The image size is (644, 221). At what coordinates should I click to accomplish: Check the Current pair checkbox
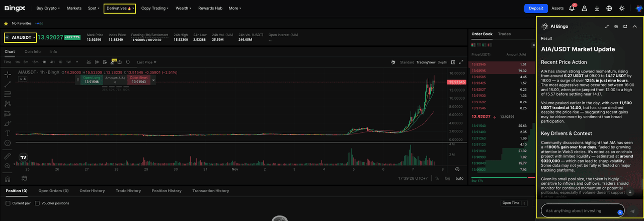pos(8,203)
